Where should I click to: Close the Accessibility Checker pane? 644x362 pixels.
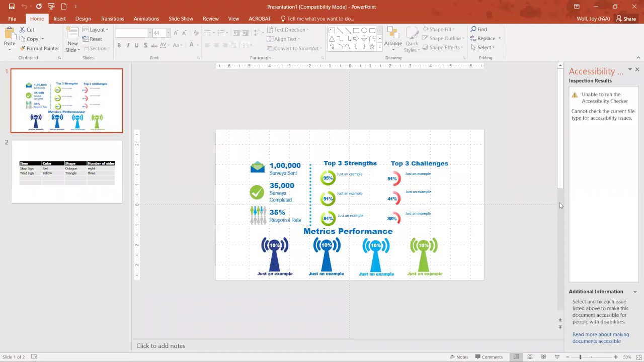coord(637,69)
